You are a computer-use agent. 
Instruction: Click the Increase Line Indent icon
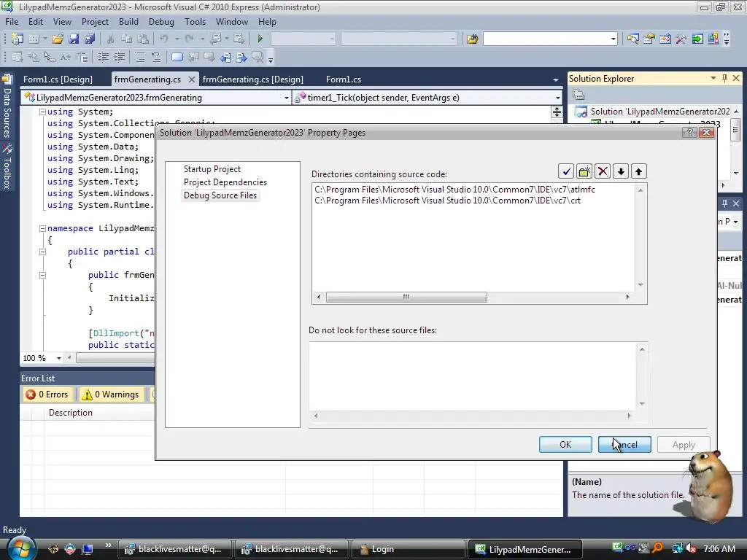coord(119,57)
